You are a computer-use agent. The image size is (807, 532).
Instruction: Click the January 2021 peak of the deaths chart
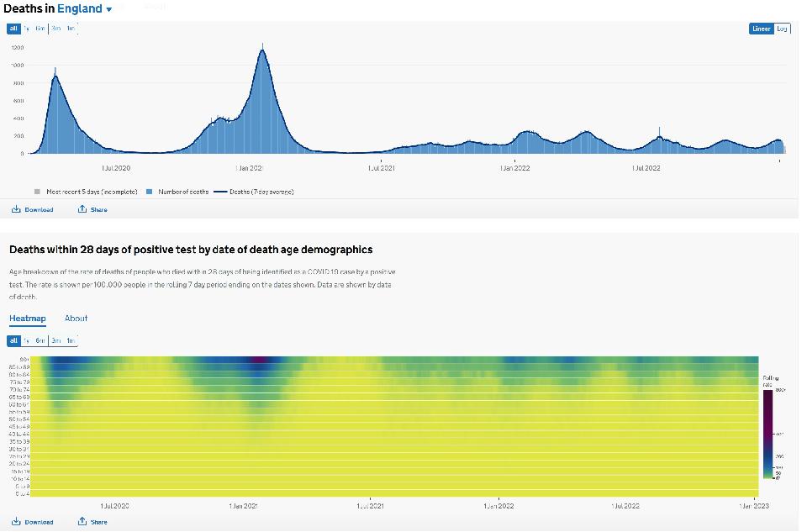click(x=262, y=50)
